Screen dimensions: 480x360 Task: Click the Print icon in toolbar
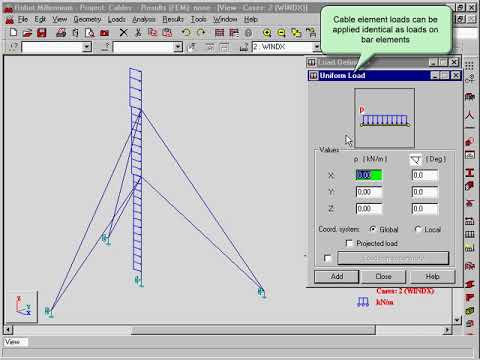pyautogui.click(x=61, y=32)
